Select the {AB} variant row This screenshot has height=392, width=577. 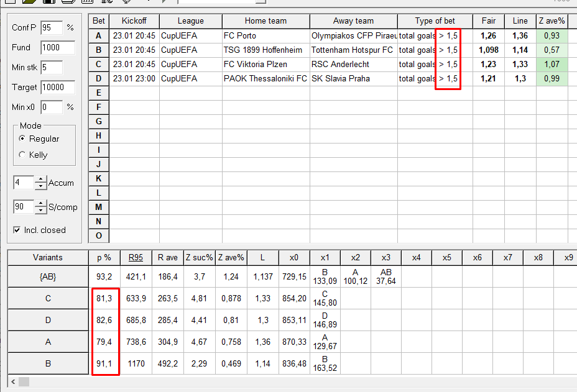[x=48, y=276]
